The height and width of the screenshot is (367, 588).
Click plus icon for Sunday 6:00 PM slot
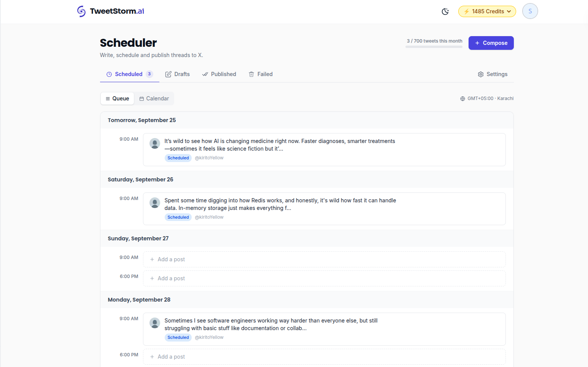(152, 278)
